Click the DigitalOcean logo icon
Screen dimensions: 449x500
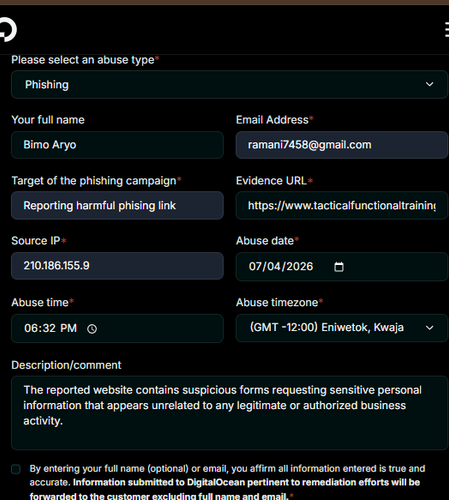tap(7, 30)
